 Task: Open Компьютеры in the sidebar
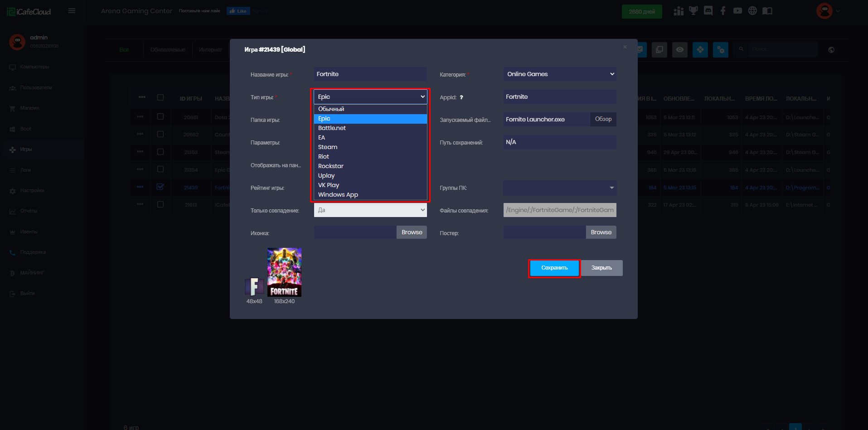click(35, 67)
